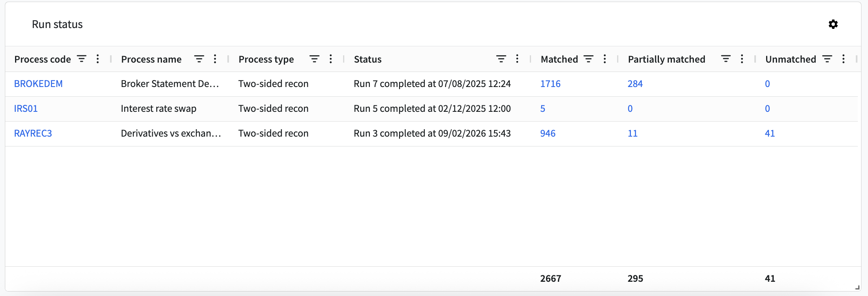Sort by Partially matched header
The height and width of the screenshot is (296, 868).
(x=666, y=59)
